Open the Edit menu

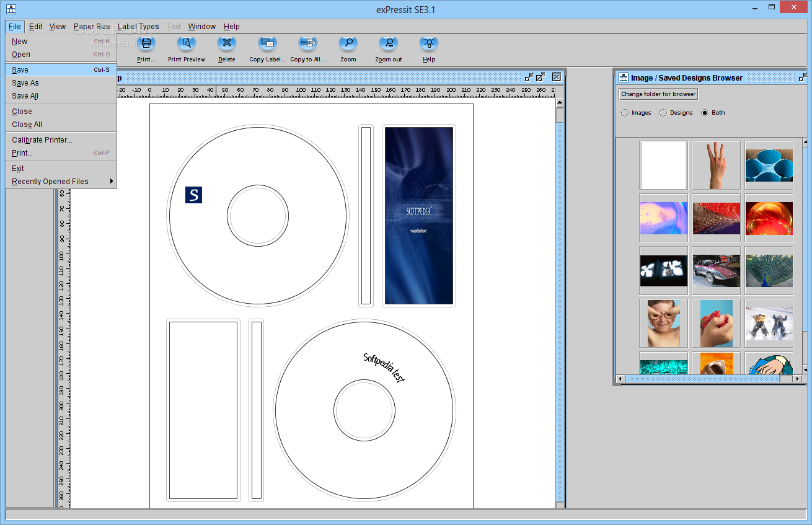point(36,26)
